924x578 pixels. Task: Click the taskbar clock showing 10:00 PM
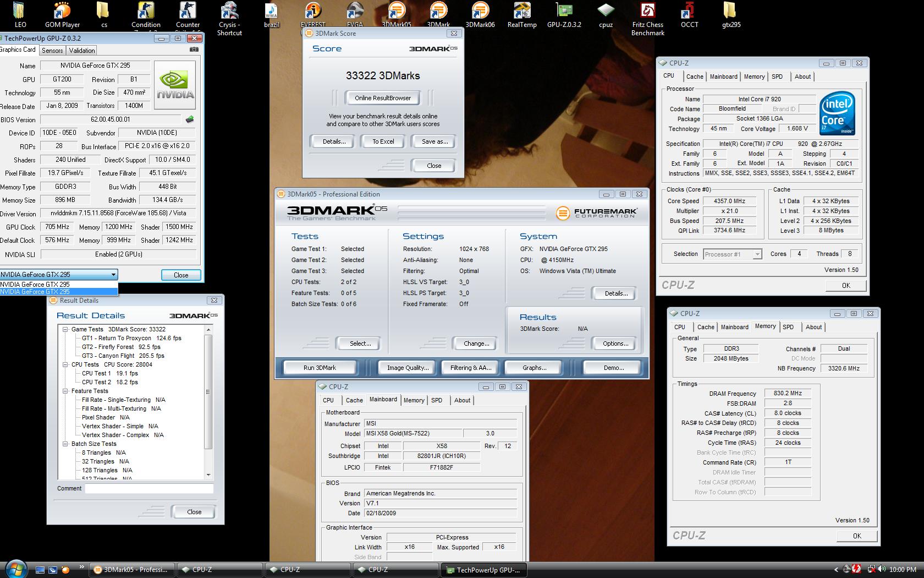coord(902,570)
